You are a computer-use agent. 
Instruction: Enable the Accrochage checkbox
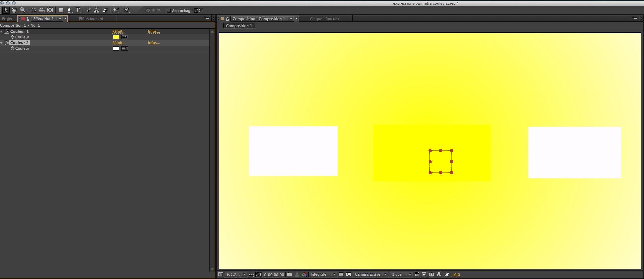169,11
